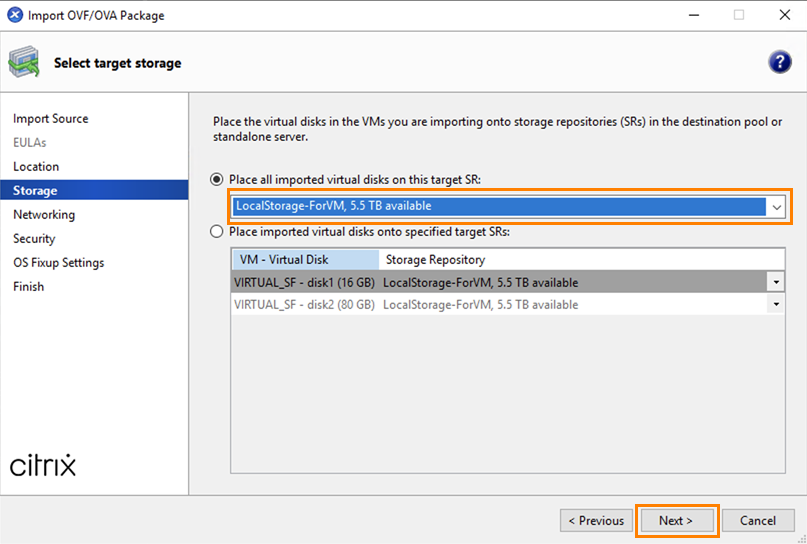Viewport: 807px width, 544px height.
Task: Expand storage repository dropdown for disk2 row
Action: (x=776, y=304)
